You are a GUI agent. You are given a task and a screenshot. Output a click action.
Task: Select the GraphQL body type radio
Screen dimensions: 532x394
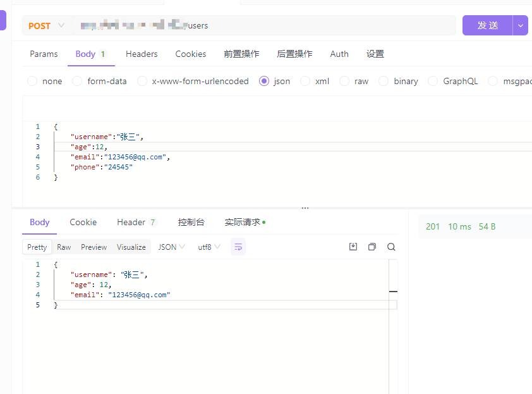[x=433, y=81]
